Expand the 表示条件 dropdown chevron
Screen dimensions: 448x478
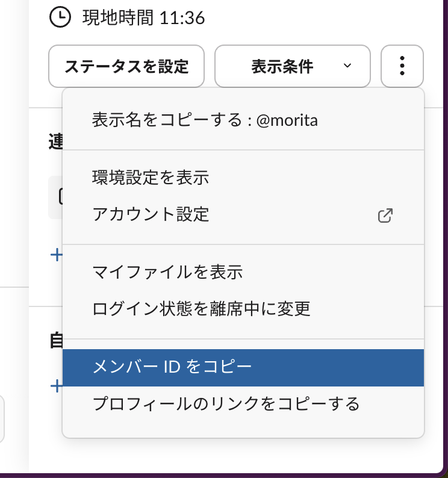click(347, 66)
